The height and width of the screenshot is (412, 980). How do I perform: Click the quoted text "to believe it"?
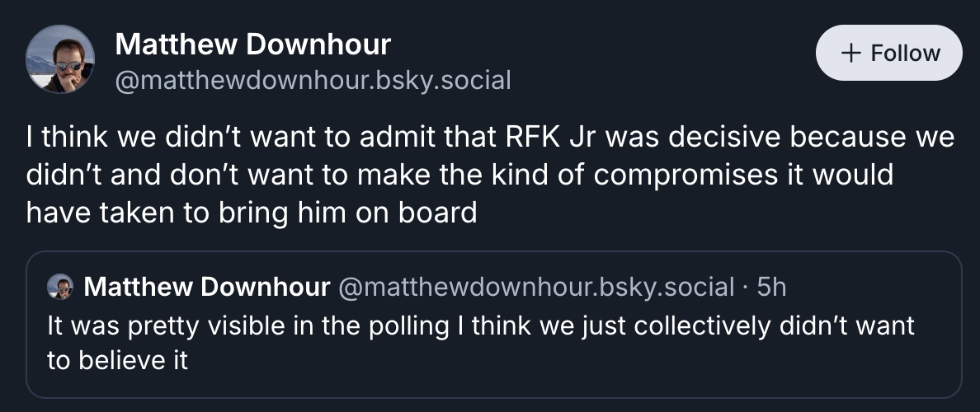[118, 361]
